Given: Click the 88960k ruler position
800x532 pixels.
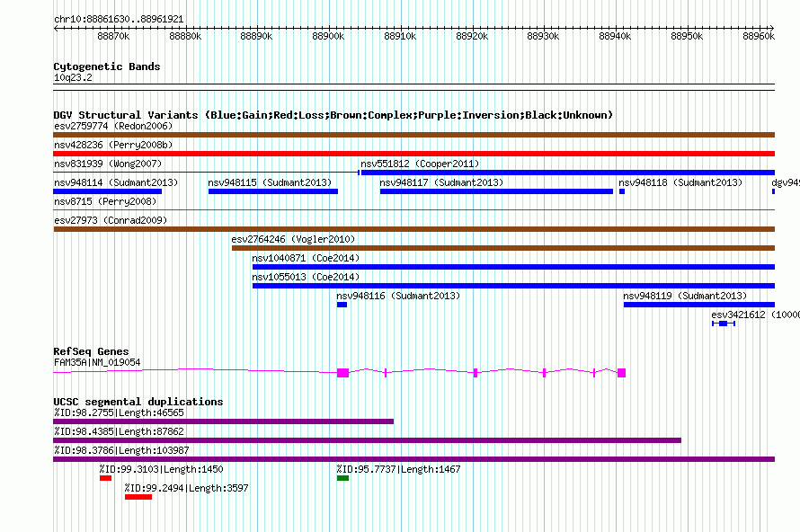Looking at the screenshot, I should click(759, 36).
